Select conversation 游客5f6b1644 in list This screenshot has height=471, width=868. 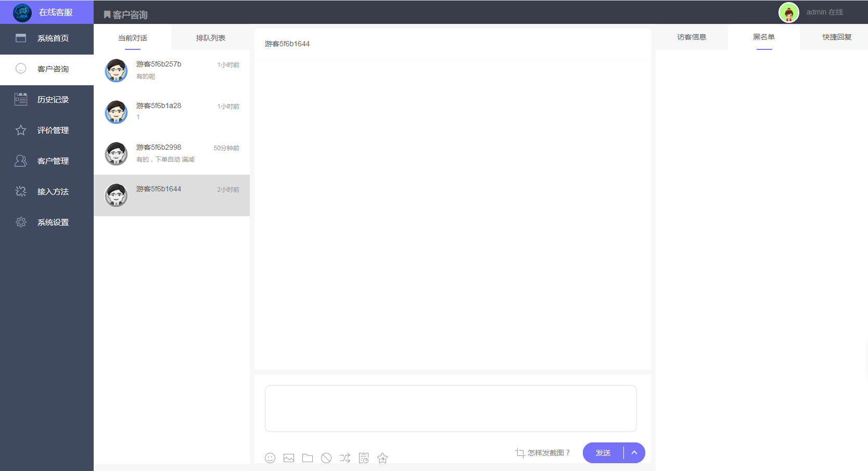click(x=172, y=195)
